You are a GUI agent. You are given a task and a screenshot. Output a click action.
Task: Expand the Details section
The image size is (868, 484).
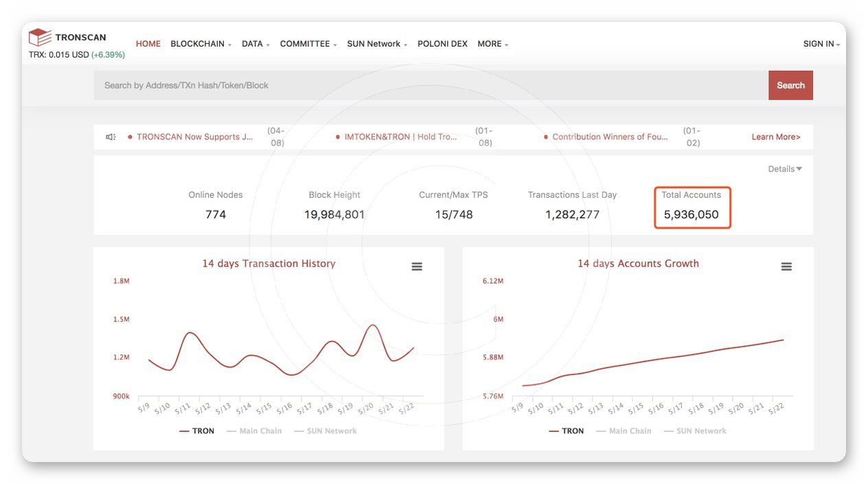785,169
